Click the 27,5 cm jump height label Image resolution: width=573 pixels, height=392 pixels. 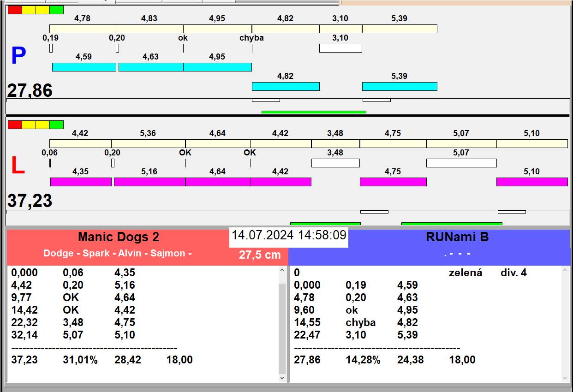[260, 255]
